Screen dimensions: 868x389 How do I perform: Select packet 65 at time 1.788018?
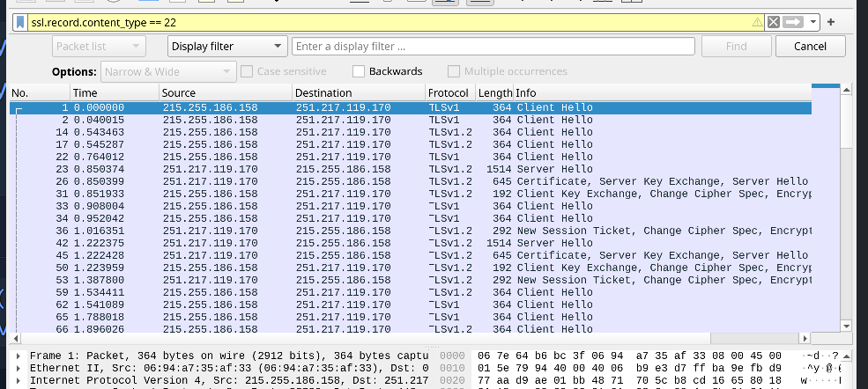411,317
